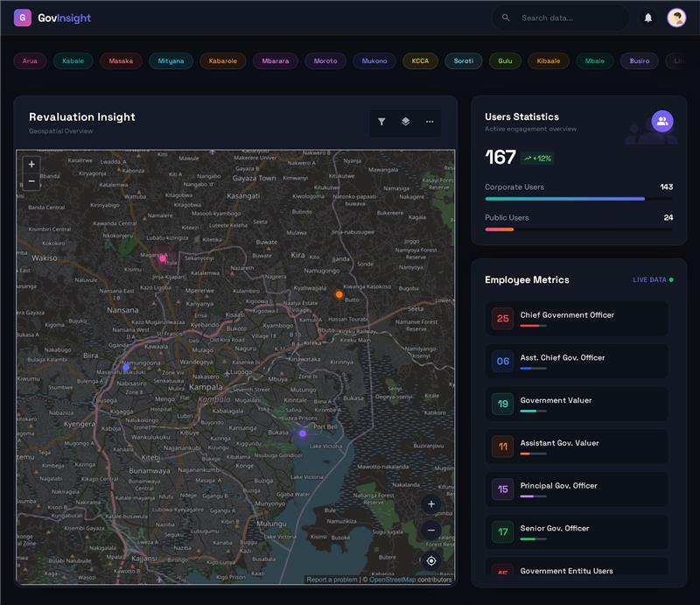
Task: Select the Government Valuer metric row
Action: click(577, 404)
